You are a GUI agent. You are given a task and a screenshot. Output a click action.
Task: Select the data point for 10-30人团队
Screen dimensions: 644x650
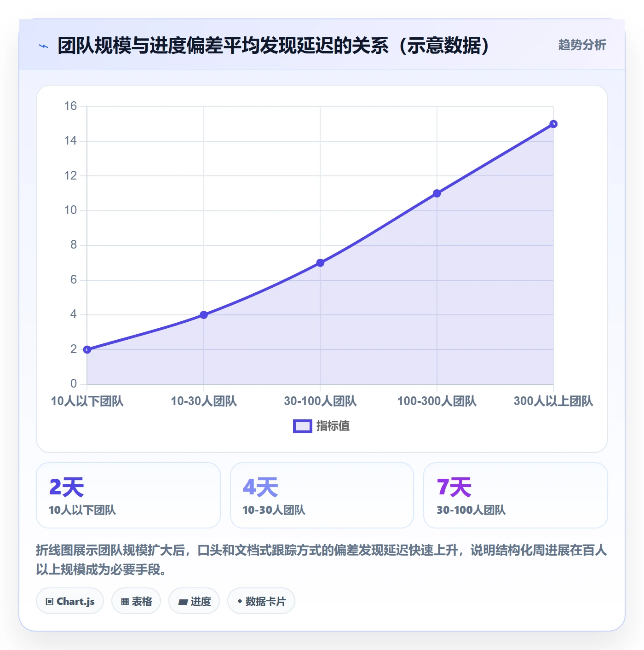point(204,315)
